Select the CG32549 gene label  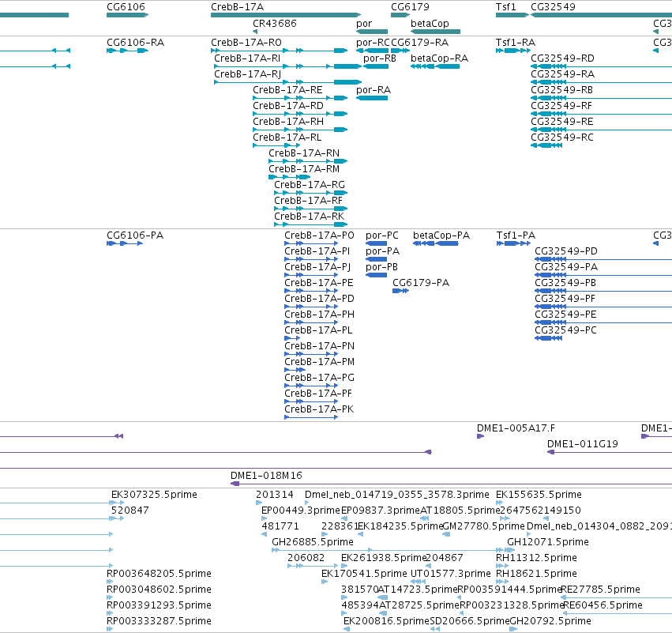pos(553,7)
